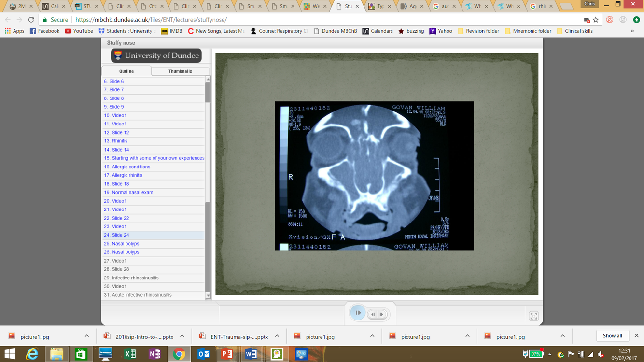Go to the previous slide
Image resolution: width=644 pixels, height=362 pixels.
pyautogui.click(x=373, y=314)
